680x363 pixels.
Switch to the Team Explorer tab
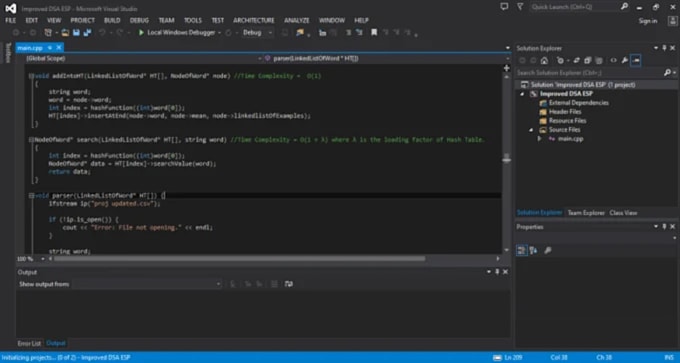tap(586, 213)
